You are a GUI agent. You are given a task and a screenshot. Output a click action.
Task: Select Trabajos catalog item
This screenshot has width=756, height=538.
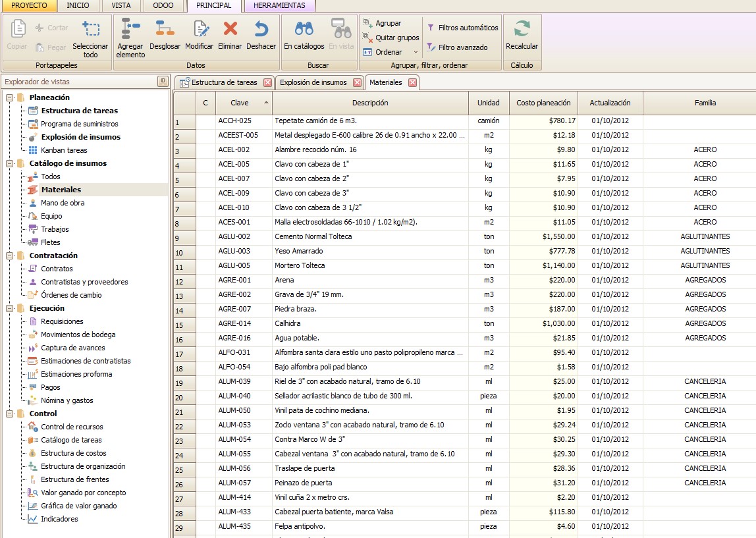tap(55, 229)
